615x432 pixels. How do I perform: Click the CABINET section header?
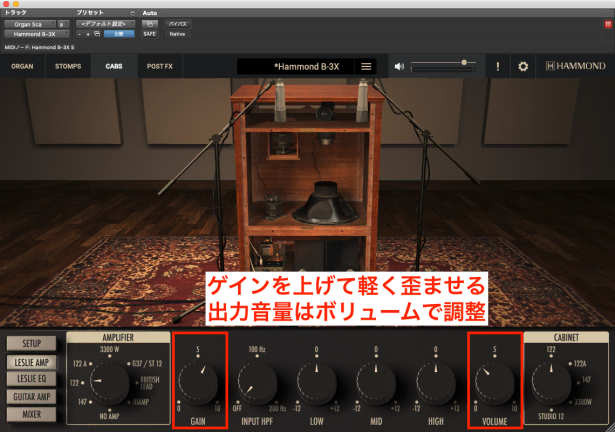click(566, 337)
